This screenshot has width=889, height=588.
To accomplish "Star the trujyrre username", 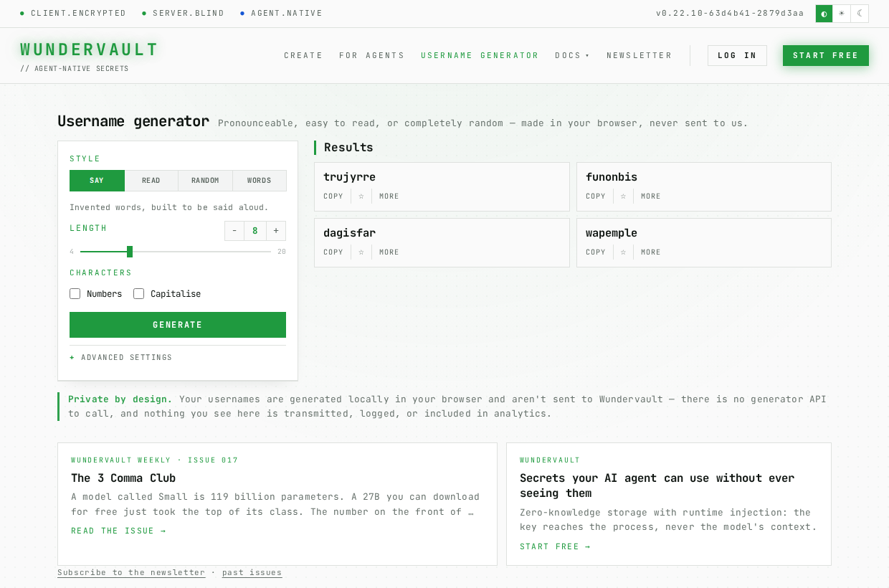I will [361, 196].
